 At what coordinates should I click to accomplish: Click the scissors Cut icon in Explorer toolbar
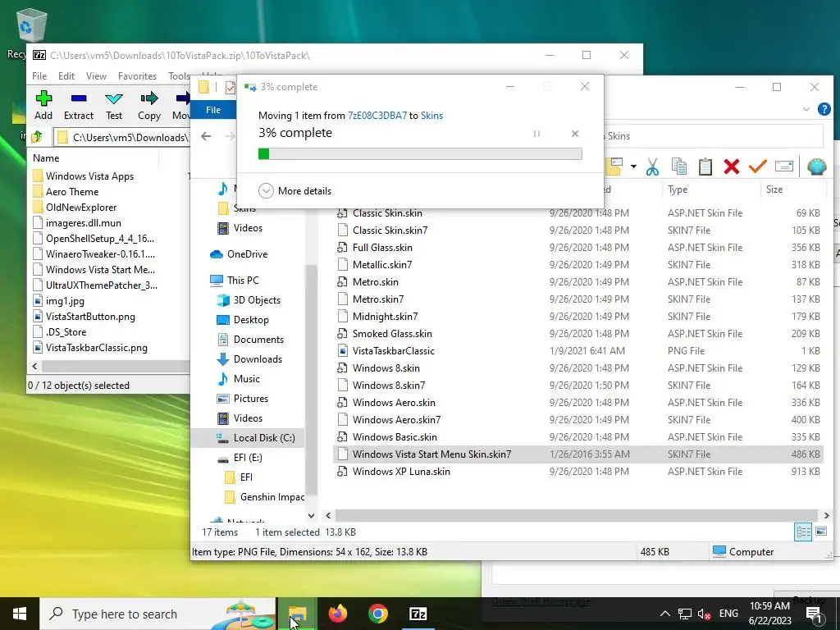(652, 167)
